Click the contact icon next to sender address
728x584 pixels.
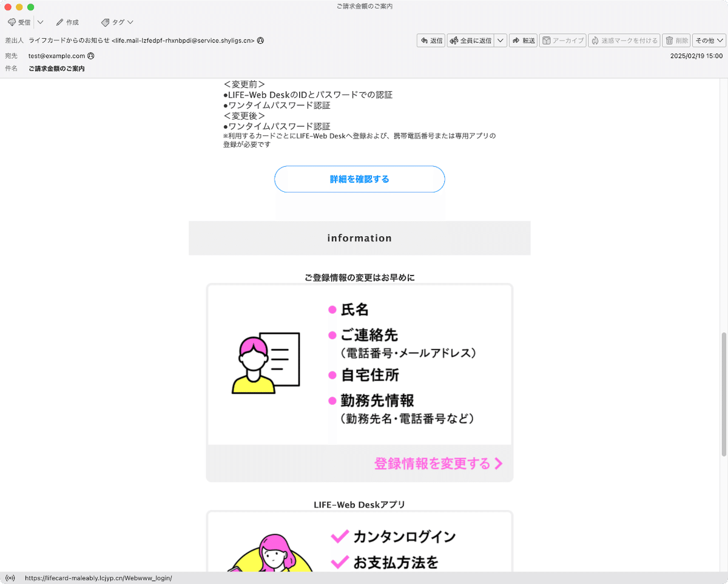coord(260,41)
